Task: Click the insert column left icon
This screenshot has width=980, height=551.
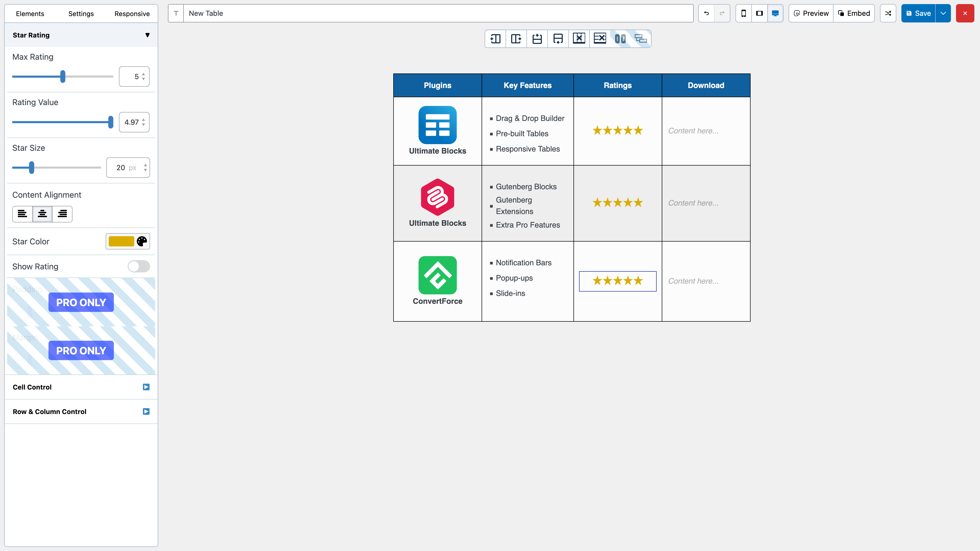Action: (495, 39)
